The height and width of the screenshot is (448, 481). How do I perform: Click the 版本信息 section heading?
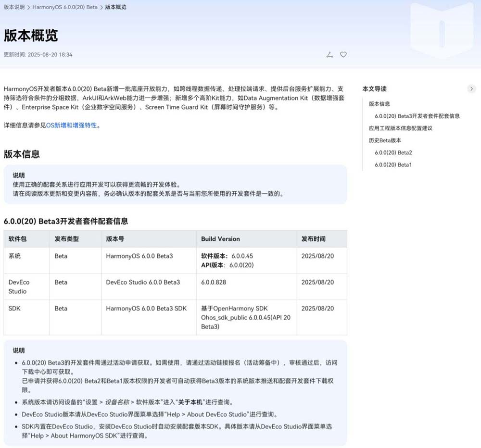[x=22, y=154]
